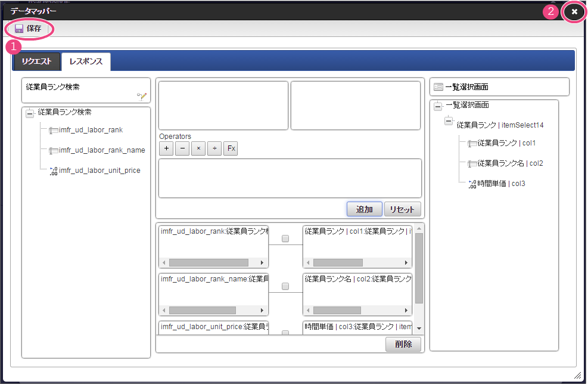
Task: Select imfr_ud_labor_rank in the left tree
Action: (x=91, y=130)
